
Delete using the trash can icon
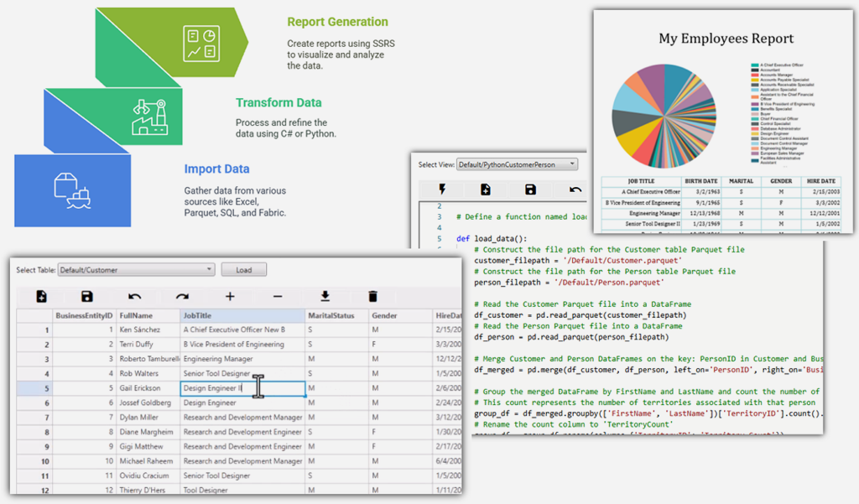coord(373,297)
